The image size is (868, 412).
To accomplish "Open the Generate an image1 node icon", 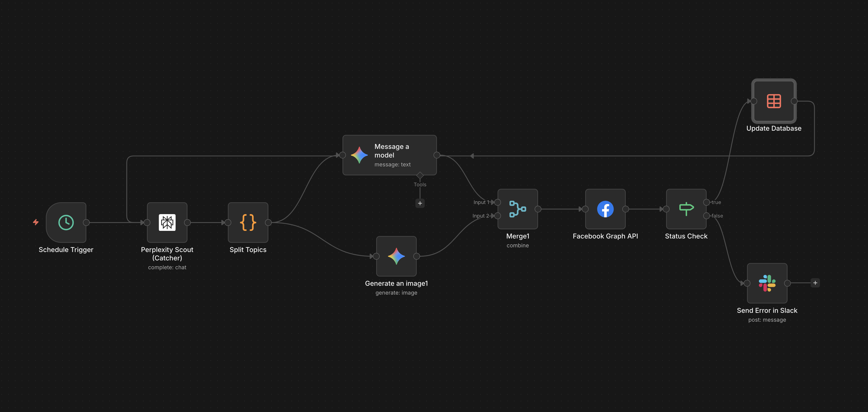I will click(396, 256).
